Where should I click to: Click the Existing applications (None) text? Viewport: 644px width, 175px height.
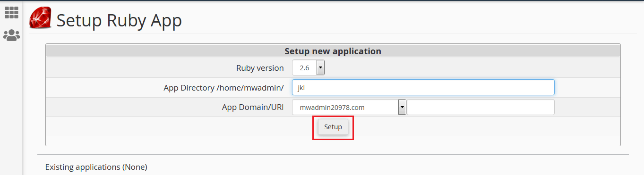click(x=96, y=167)
